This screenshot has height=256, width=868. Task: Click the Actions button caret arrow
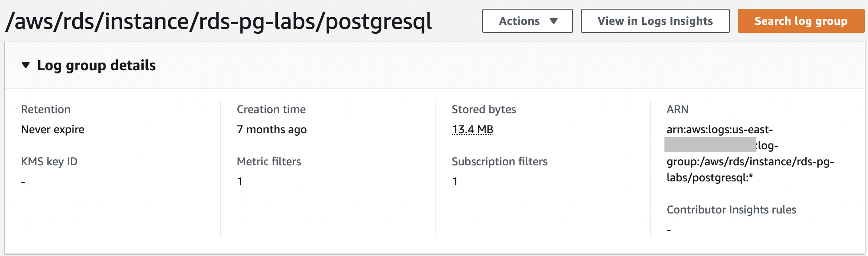tap(554, 21)
